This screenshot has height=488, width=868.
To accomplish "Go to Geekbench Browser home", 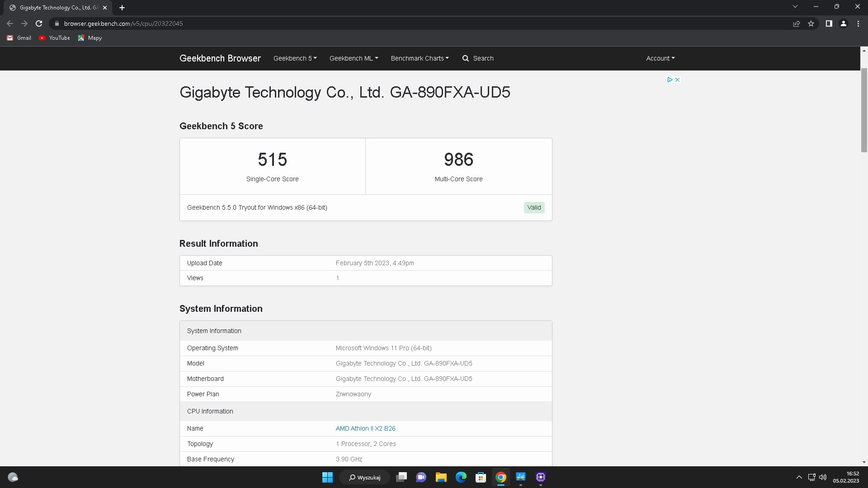I will click(220, 58).
